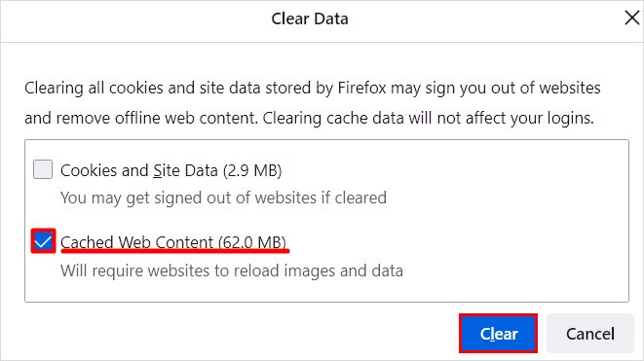Click the underlined S in Site Data

[x=158, y=170]
